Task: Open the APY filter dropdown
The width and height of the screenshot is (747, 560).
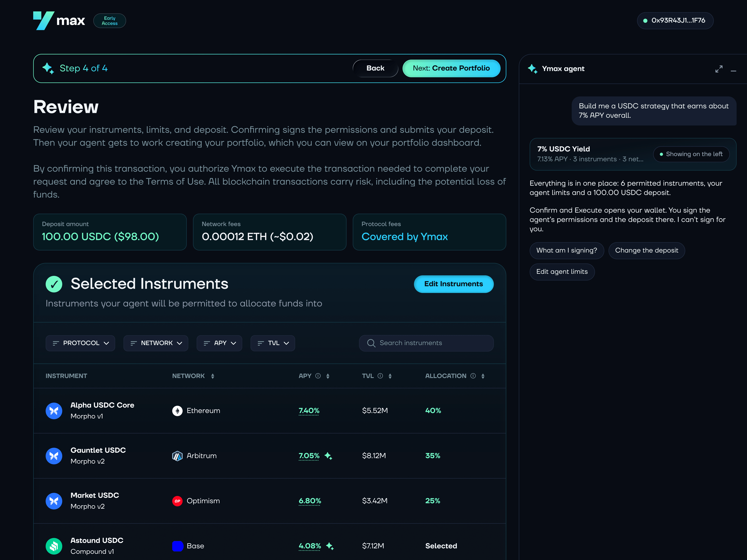Action: pyautogui.click(x=219, y=343)
